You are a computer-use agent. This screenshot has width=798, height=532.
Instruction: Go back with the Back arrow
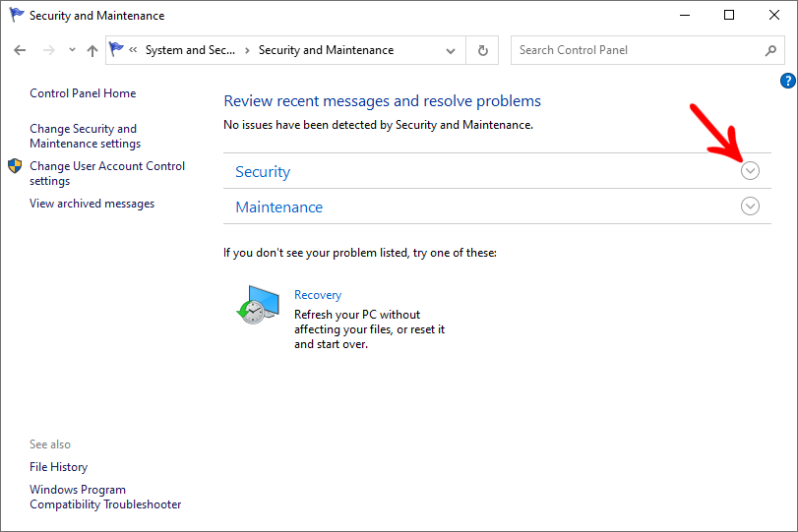click(20, 50)
